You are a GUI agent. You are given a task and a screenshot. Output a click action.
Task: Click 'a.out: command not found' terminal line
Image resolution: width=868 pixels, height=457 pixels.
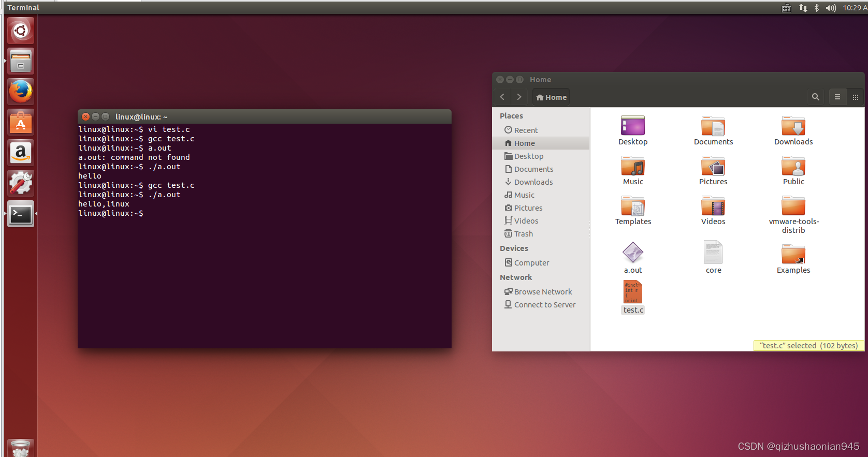pyautogui.click(x=134, y=157)
